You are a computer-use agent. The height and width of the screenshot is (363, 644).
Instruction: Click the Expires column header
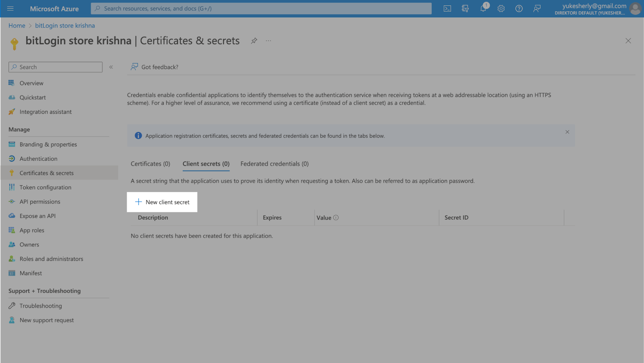(x=272, y=217)
